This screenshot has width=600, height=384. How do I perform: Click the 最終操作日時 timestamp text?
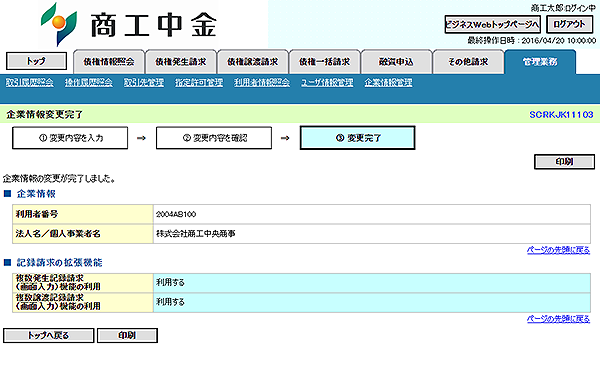click(x=532, y=41)
